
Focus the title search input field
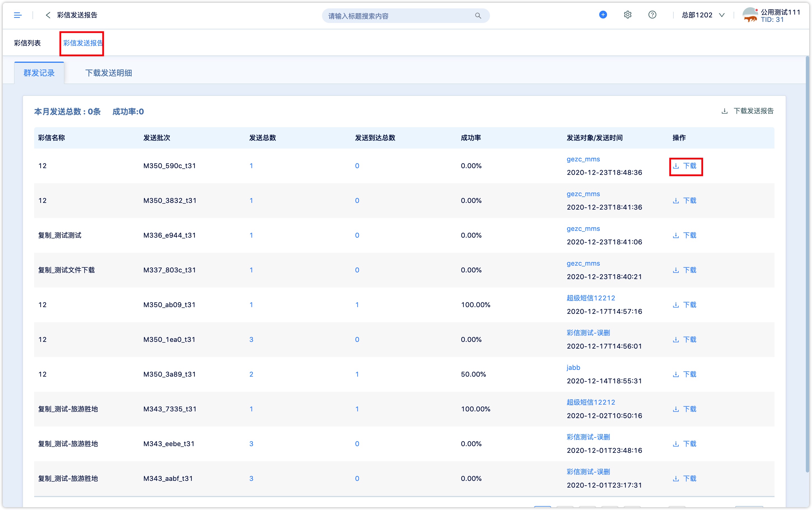click(406, 16)
